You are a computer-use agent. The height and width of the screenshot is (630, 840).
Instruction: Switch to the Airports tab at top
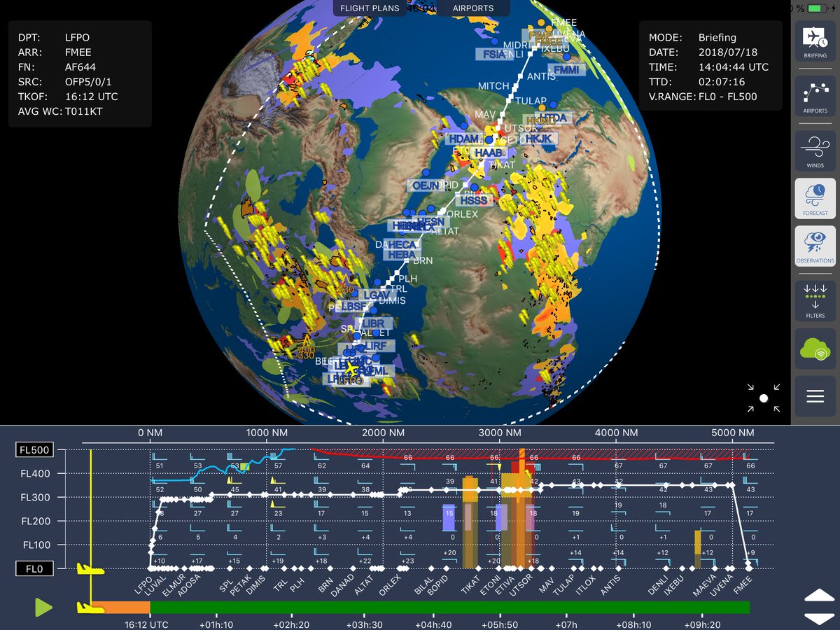[x=472, y=8]
